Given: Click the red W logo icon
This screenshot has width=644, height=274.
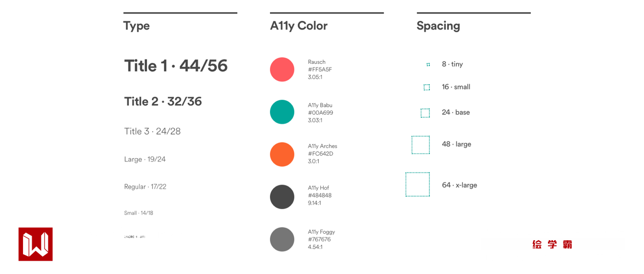Looking at the screenshot, I should pyautogui.click(x=35, y=244).
